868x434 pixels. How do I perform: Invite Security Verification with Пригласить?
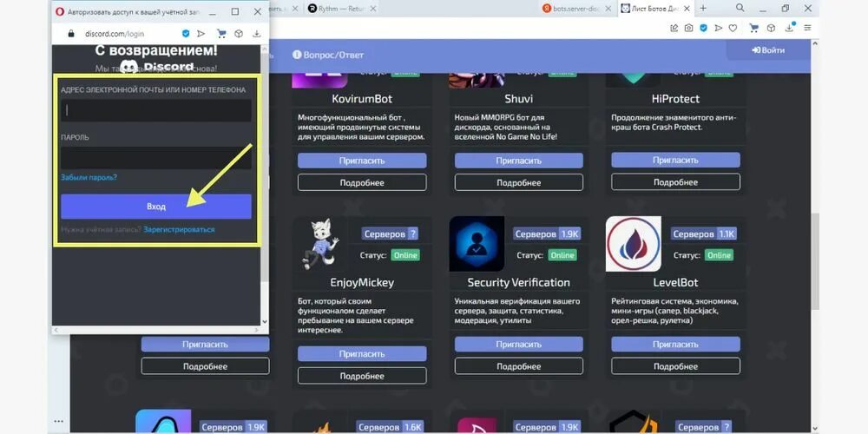519,345
